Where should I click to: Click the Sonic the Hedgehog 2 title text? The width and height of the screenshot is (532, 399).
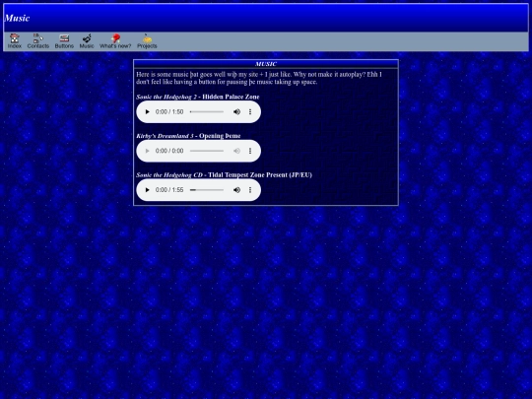[166, 97]
